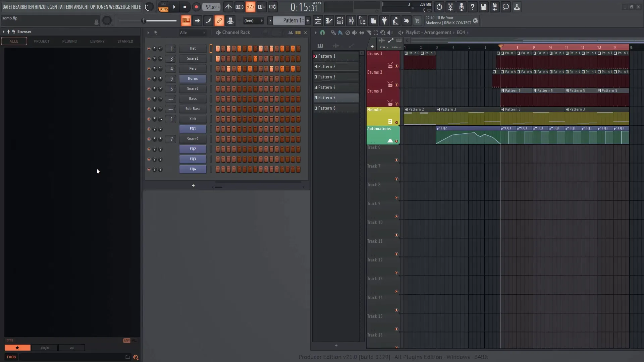
Task: Switch to the LIBRARY browser tab
Action: tap(97, 41)
